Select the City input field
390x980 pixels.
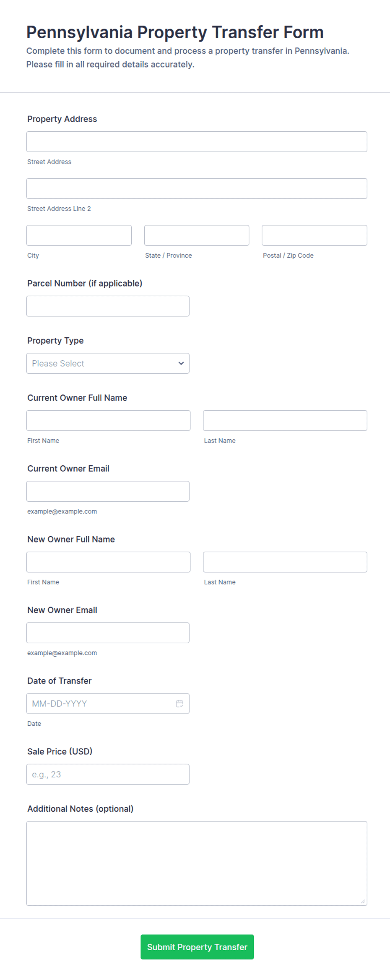79,235
